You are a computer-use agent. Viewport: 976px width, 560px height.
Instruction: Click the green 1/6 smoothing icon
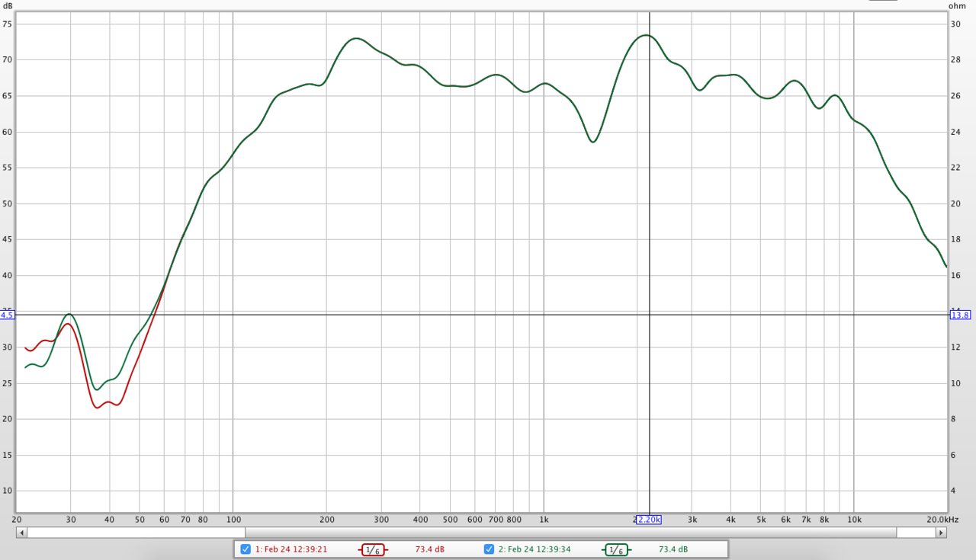pos(616,549)
